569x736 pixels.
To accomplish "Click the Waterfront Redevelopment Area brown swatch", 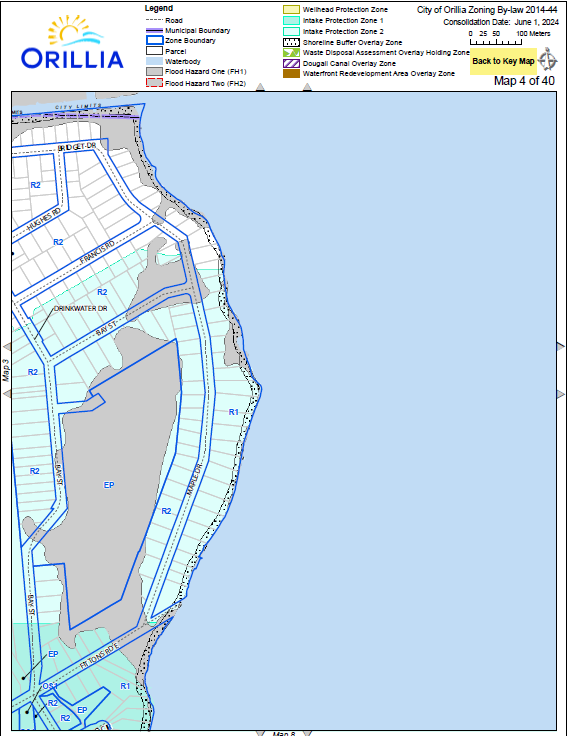I will (x=291, y=74).
